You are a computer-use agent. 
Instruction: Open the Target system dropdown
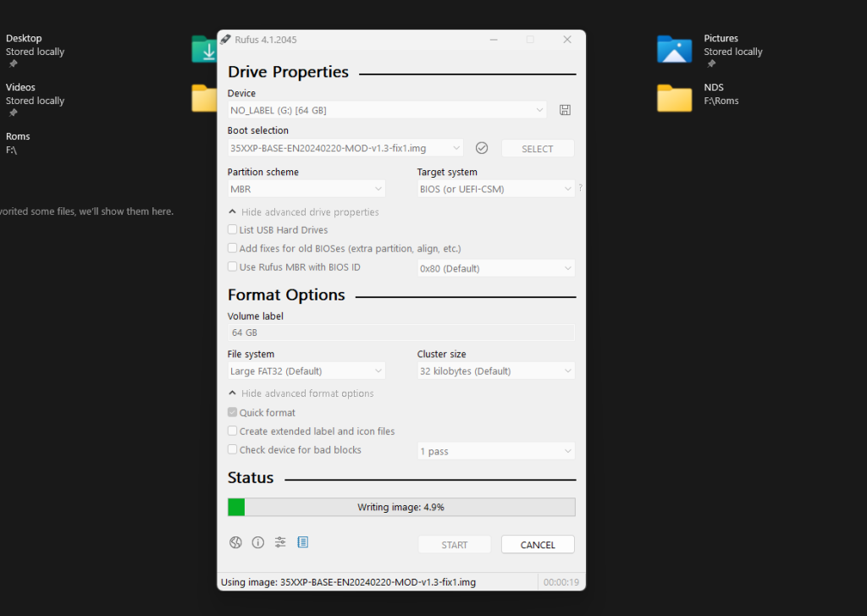[x=496, y=189]
